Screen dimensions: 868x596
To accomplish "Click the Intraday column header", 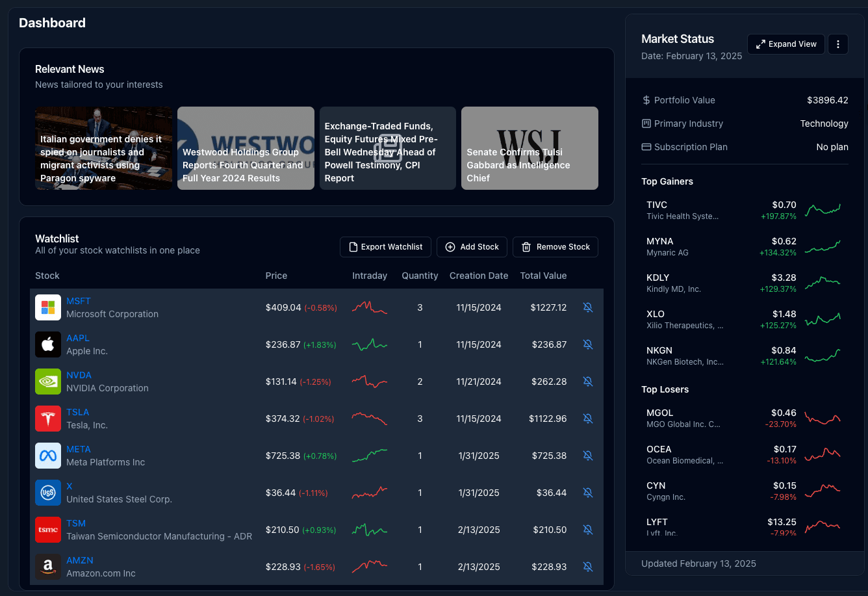I will (x=370, y=276).
